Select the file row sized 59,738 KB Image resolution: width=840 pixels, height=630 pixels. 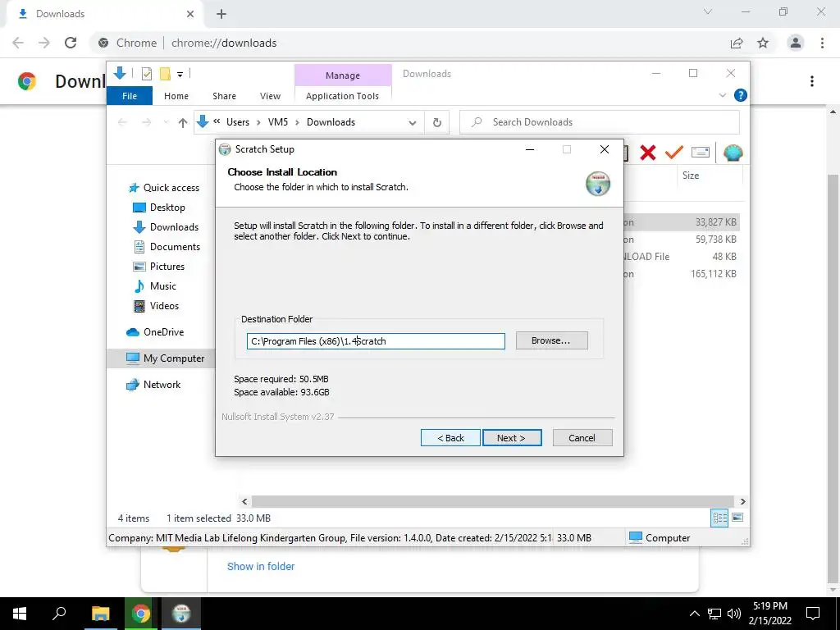[x=682, y=240]
